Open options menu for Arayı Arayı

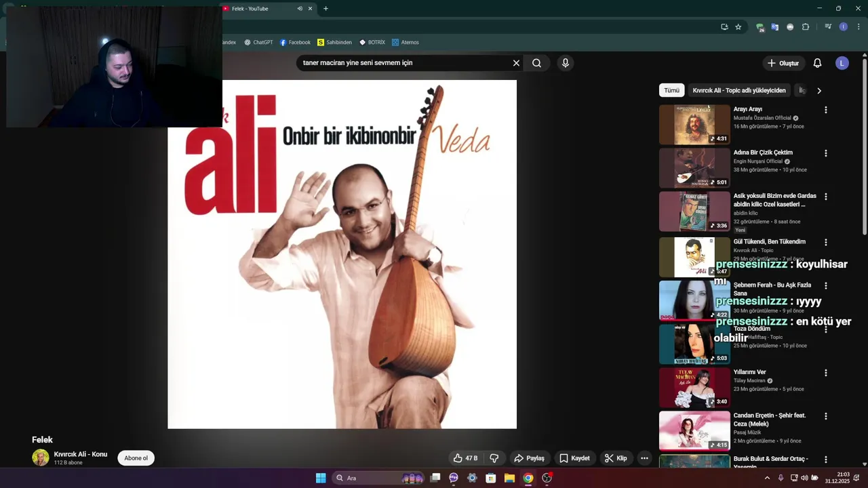[825, 110]
